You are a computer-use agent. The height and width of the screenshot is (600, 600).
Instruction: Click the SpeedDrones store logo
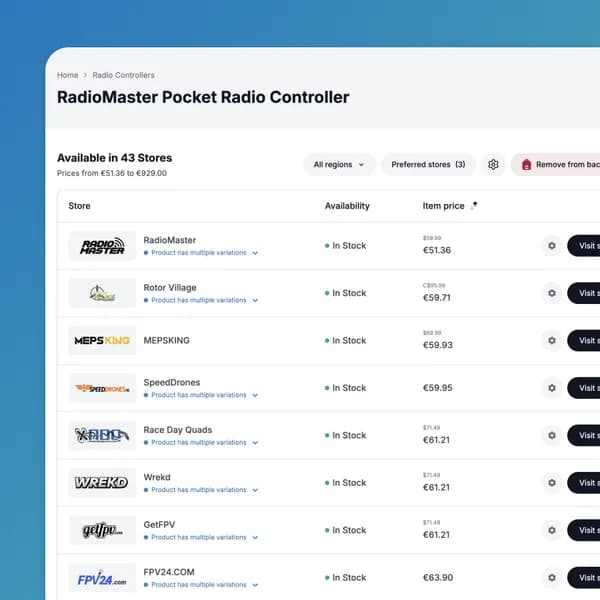[102, 388]
